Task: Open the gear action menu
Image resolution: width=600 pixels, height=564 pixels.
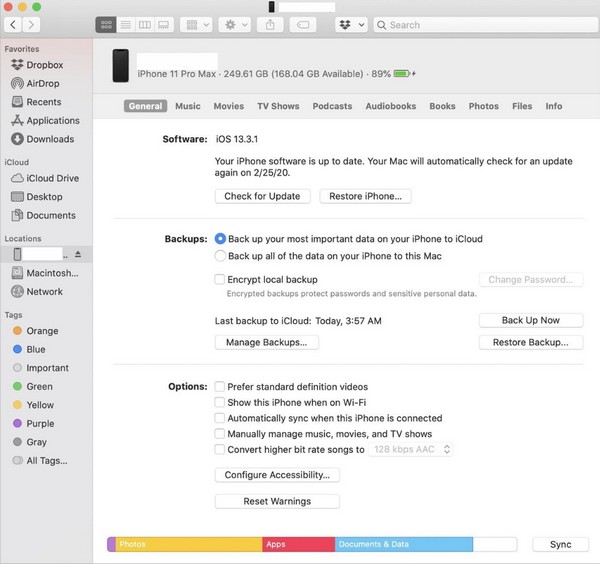Action: 235,25
